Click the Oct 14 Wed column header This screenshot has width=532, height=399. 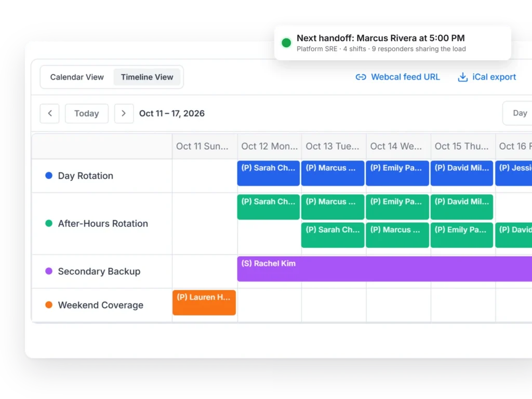point(398,146)
